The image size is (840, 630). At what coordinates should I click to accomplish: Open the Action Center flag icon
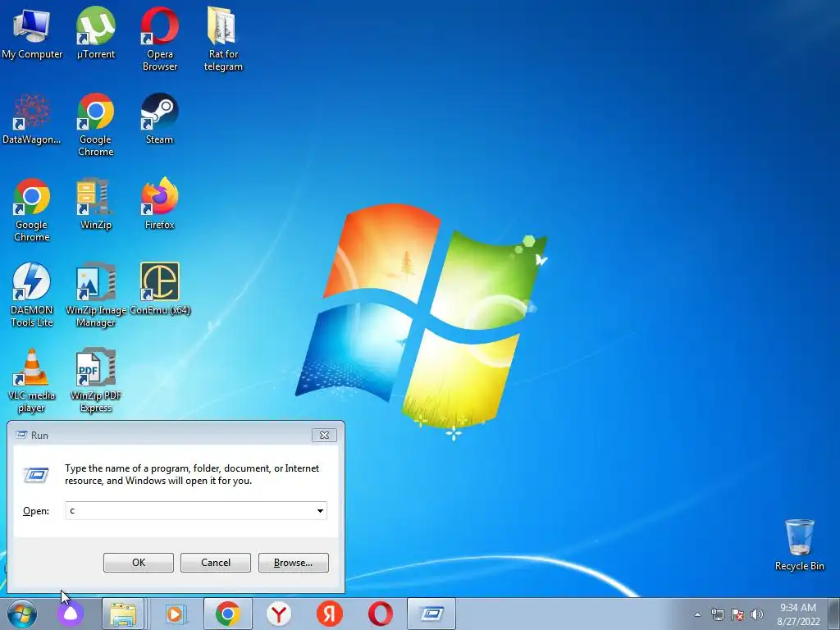coord(737,614)
